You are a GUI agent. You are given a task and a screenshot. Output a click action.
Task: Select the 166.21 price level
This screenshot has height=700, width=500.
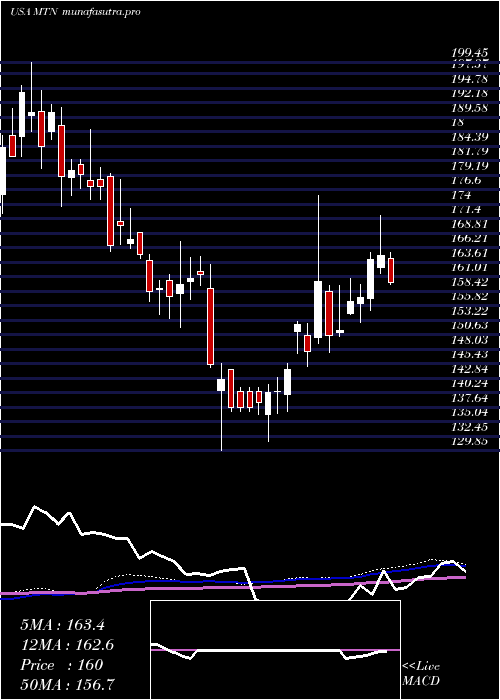pos(470,238)
